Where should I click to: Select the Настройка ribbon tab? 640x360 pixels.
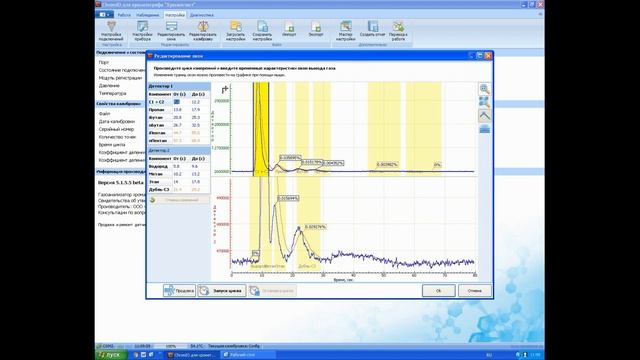tap(175, 15)
